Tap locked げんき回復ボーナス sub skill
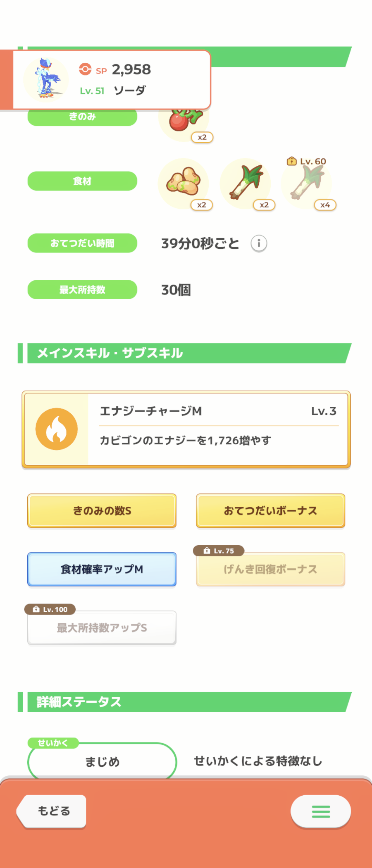 point(270,569)
